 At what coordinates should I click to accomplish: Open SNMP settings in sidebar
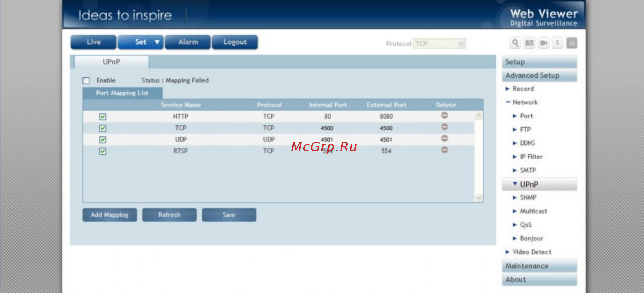pyautogui.click(x=524, y=198)
